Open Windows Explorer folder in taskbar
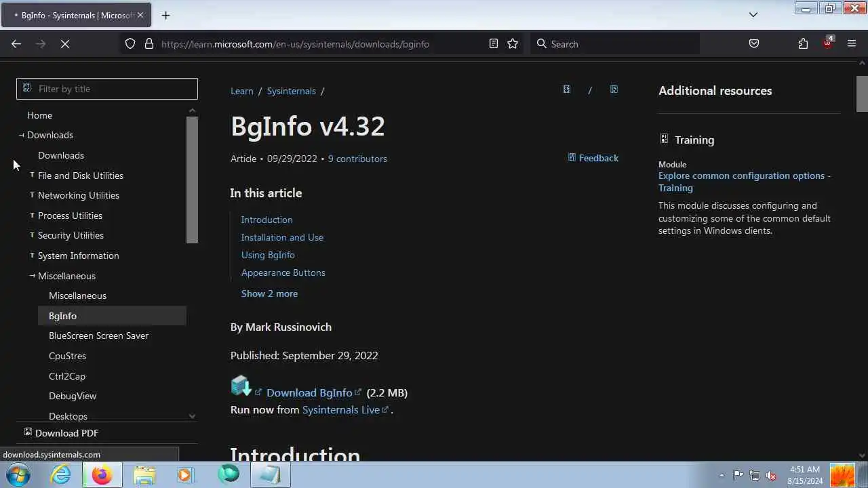 (x=144, y=475)
